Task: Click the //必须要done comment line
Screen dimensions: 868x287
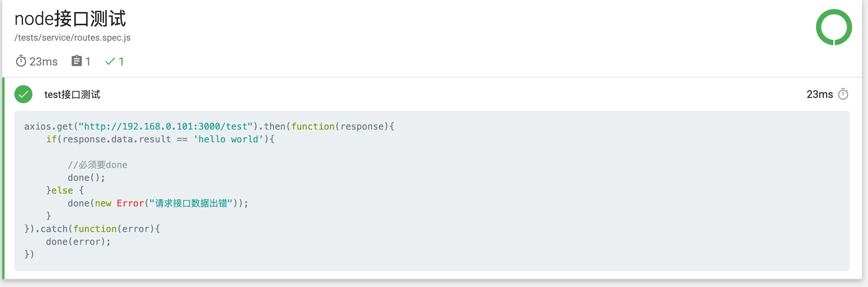Action: pos(98,165)
